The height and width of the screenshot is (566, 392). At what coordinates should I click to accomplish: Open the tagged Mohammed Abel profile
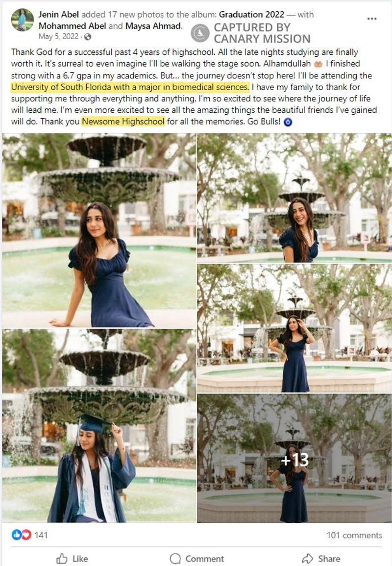pos(72,26)
